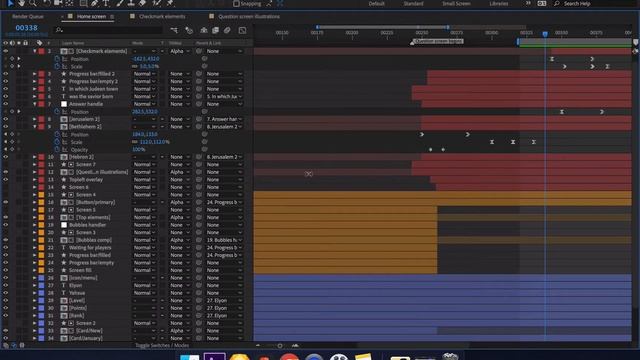This screenshot has height=360, width=640.
Task: Hide the Bubbles handler layer eye
Action: click(5, 225)
